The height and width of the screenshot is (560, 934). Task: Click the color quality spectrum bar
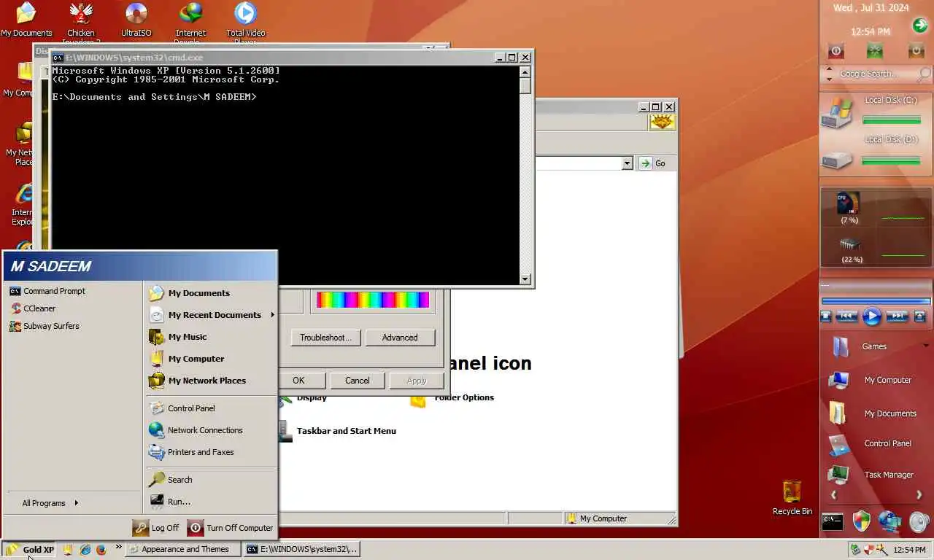pos(373,300)
